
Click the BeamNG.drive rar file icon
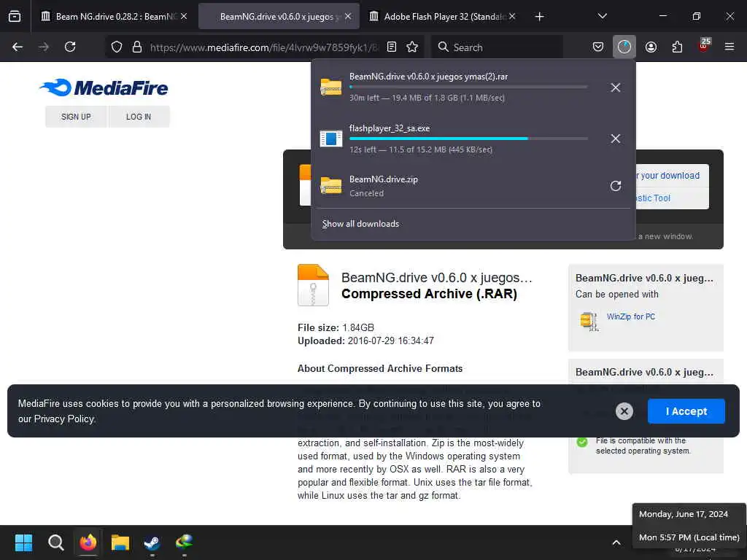pyautogui.click(x=331, y=87)
